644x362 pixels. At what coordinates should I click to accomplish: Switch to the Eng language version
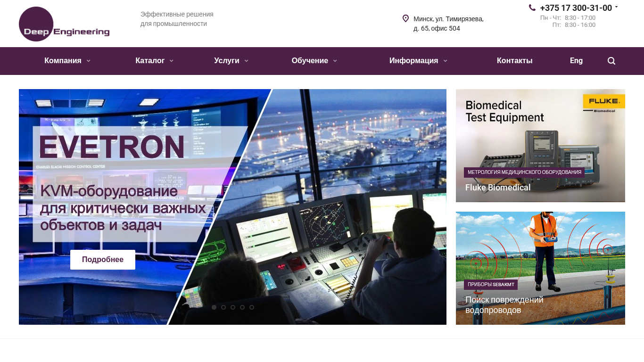[x=576, y=61]
